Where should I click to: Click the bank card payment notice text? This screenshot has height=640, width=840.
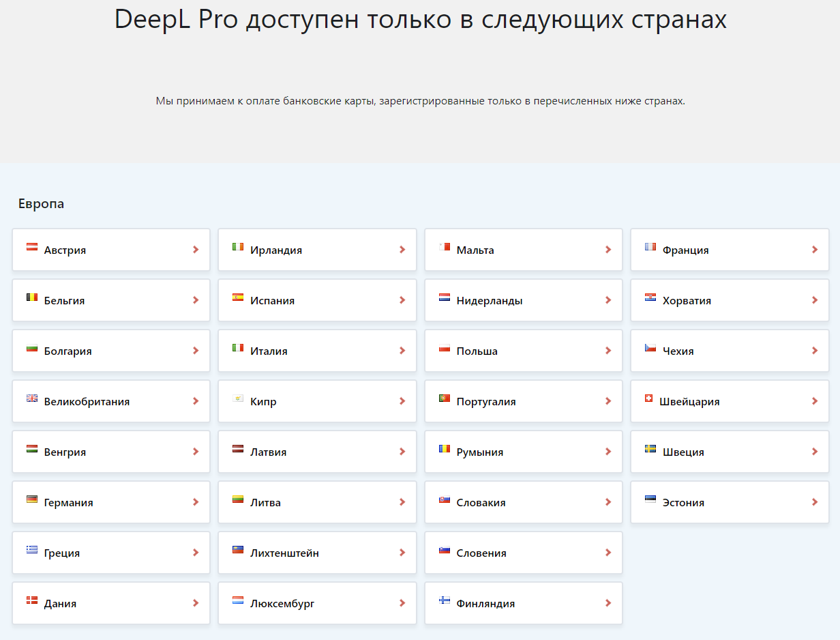point(420,101)
